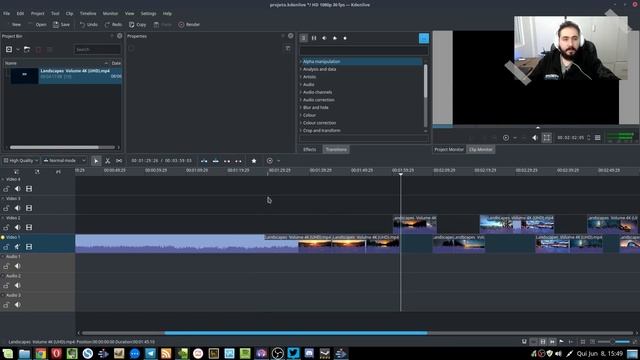The image size is (640, 360).
Task: Click the Open toolbar button
Action: (38, 24)
